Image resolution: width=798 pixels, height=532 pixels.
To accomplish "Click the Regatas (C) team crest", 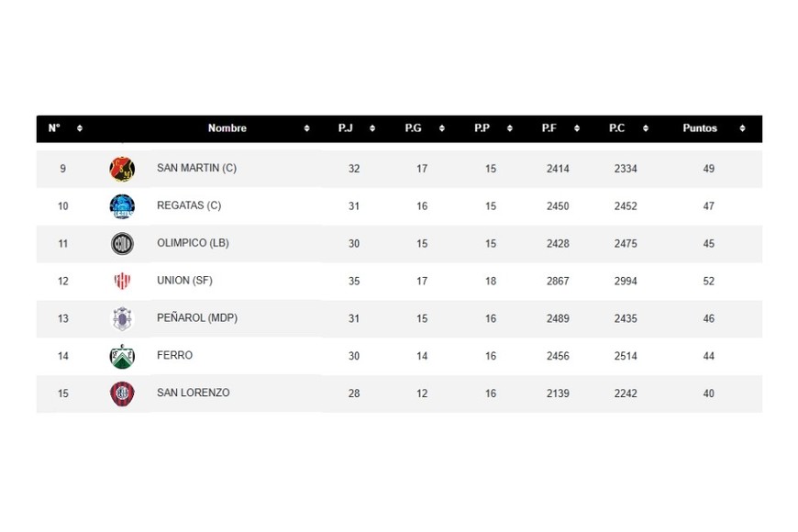I will click(x=122, y=206).
